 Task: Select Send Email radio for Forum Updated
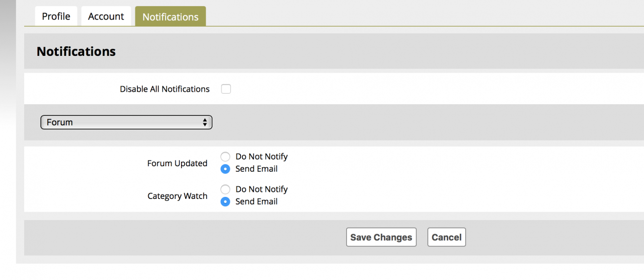click(226, 169)
